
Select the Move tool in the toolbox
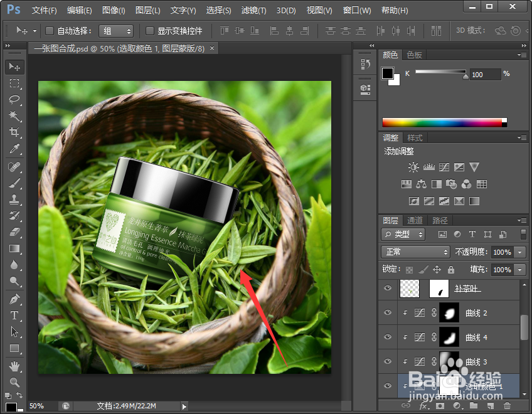(x=14, y=67)
